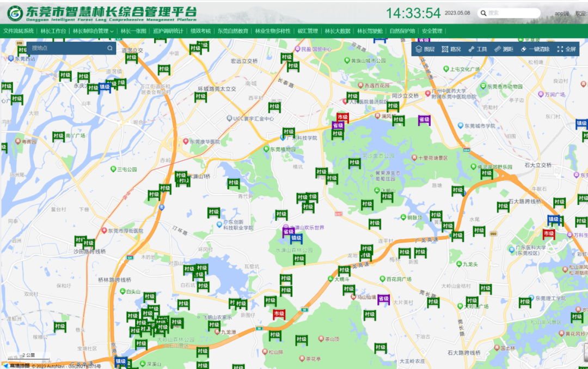Click the 东莞植物园 park icon on map
This screenshot has width=588, height=369.
click(x=267, y=149)
